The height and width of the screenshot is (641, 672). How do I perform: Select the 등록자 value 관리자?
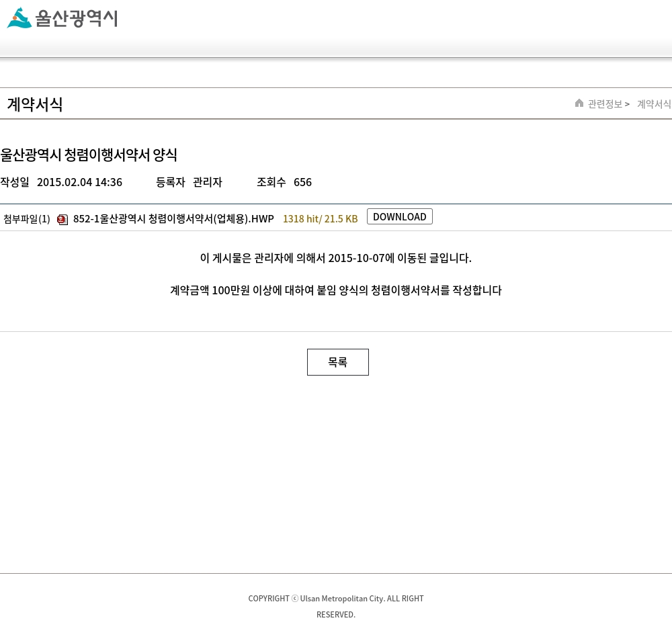point(208,183)
